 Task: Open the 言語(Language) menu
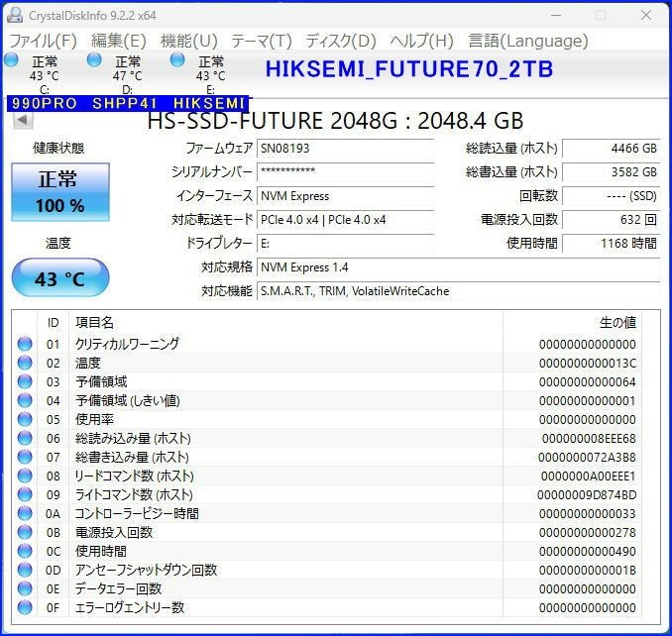tap(528, 42)
